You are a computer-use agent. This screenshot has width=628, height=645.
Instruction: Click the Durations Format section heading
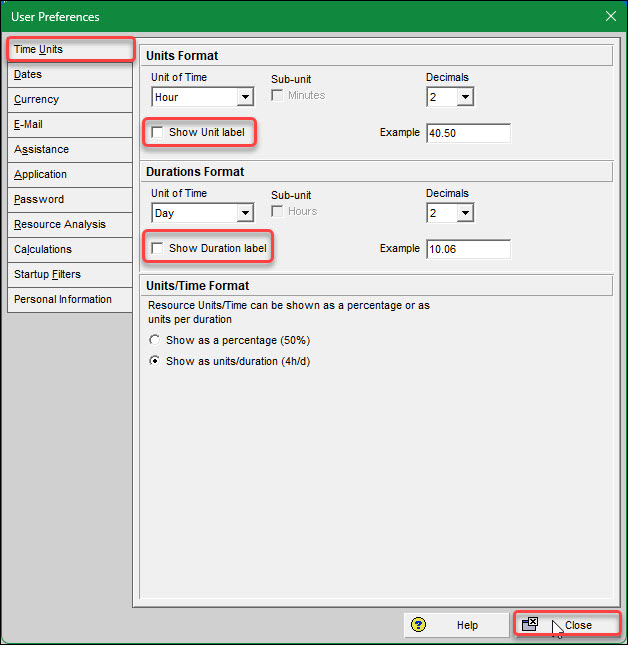coord(195,172)
